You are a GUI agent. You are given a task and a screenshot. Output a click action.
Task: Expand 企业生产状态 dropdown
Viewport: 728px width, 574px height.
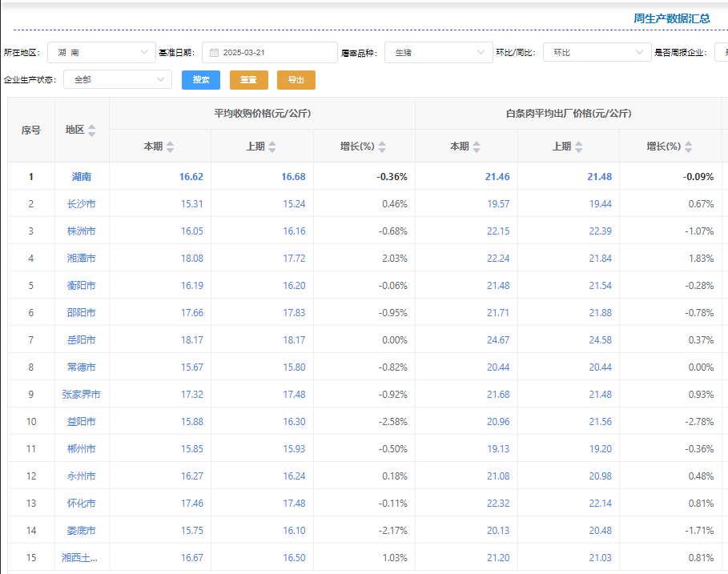(117, 80)
